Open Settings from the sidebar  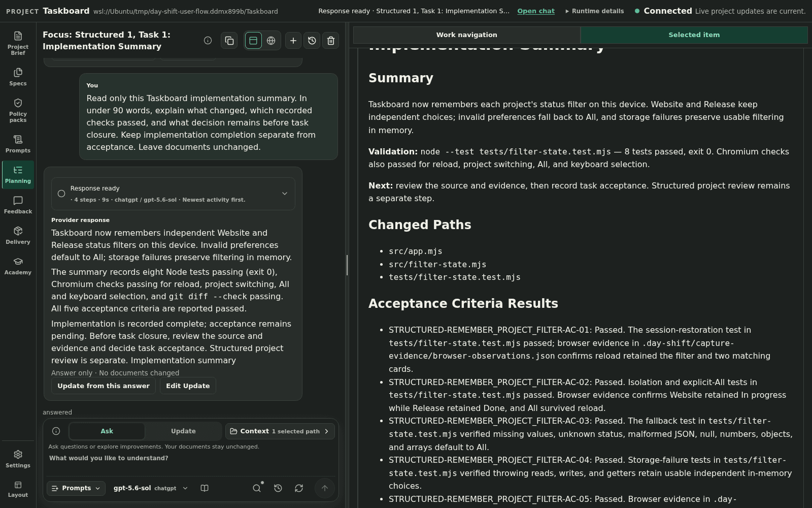pyautogui.click(x=18, y=459)
